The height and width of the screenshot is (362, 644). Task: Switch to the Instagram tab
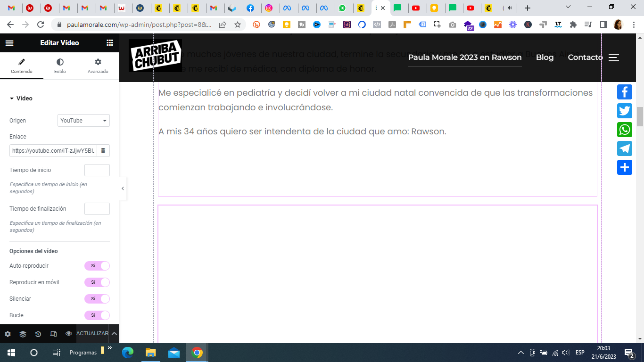269,8
